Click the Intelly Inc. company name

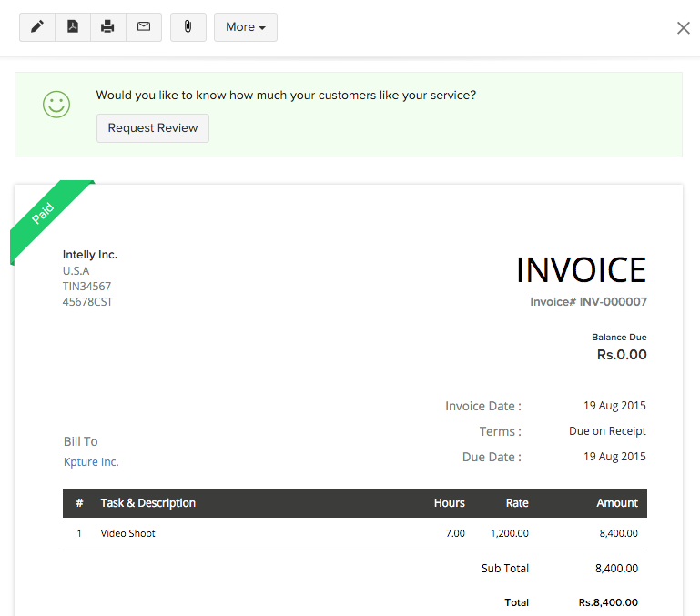pos(90,255)
